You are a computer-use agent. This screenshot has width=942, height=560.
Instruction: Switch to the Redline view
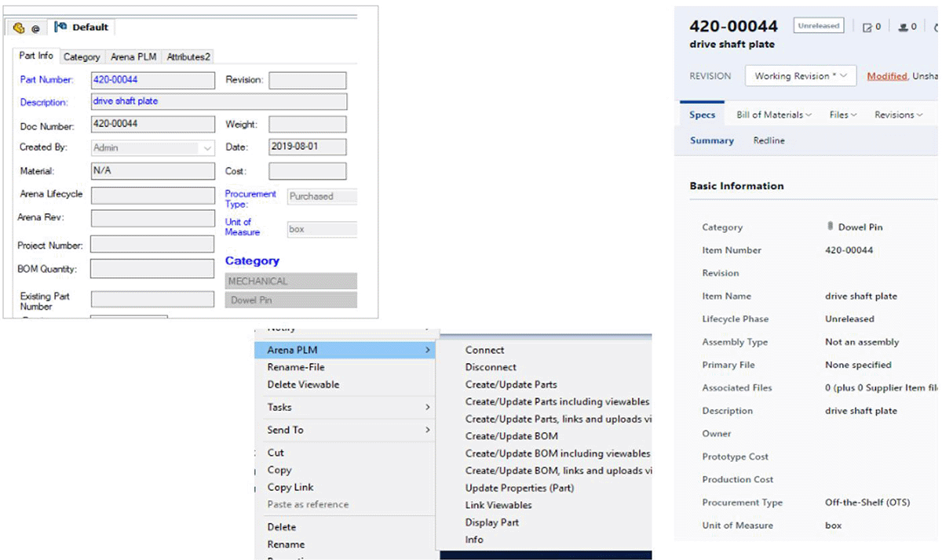[769, 140]
